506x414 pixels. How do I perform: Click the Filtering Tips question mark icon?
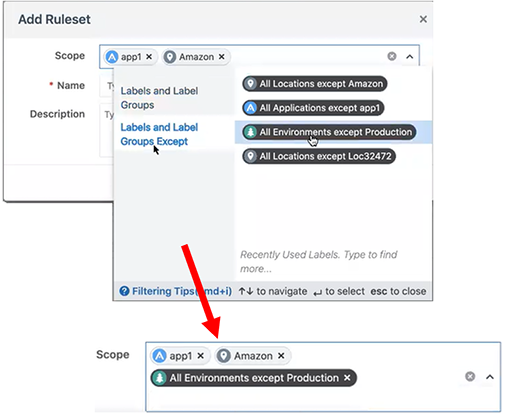coord(124,291)
